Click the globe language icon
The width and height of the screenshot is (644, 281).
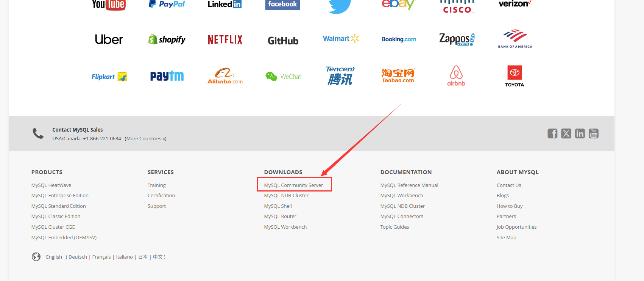pos(36,257)
